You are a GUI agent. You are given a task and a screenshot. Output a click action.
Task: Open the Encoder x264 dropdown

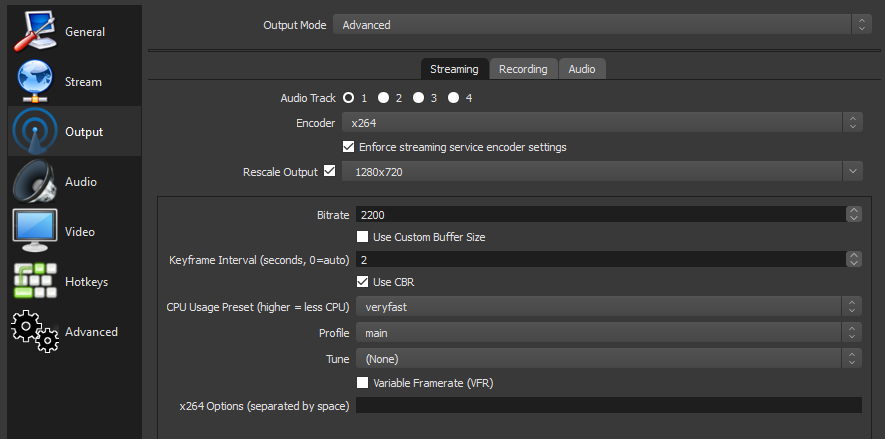(601, 122)
